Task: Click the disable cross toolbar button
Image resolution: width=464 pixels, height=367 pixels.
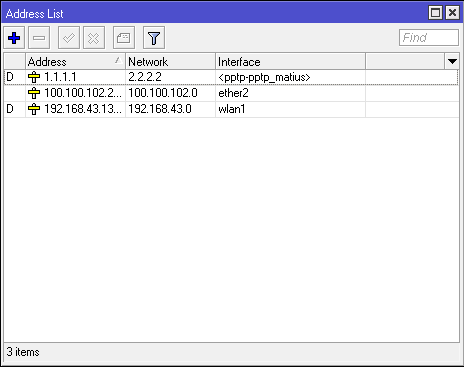Action: coord(94,38)
